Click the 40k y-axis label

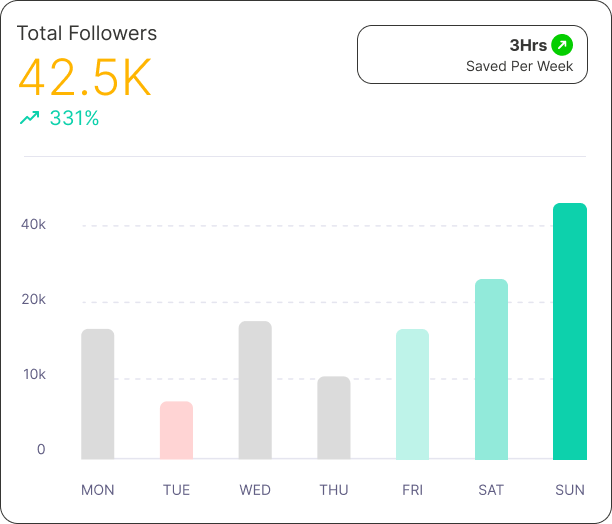click(35, 224)
